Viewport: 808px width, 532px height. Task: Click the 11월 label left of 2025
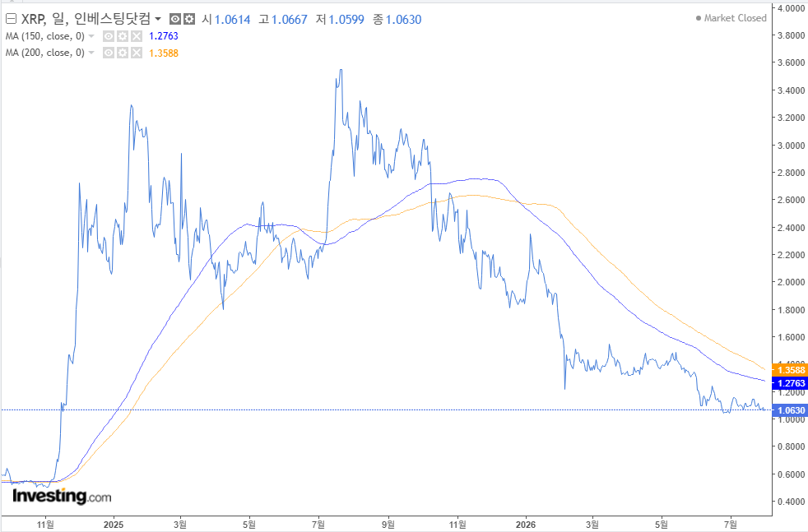45,525
